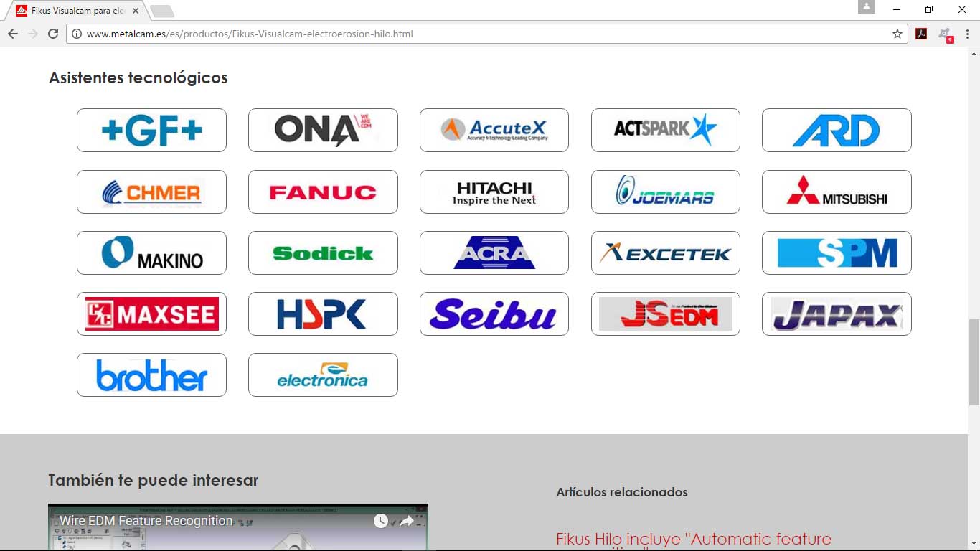Click the electronica logo card

click(x=323, y=375)
